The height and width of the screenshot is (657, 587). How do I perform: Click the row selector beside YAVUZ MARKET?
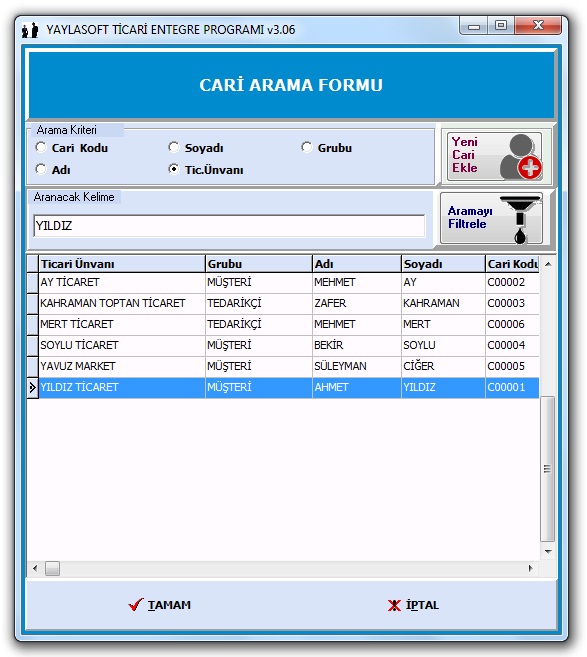(32, 366)
